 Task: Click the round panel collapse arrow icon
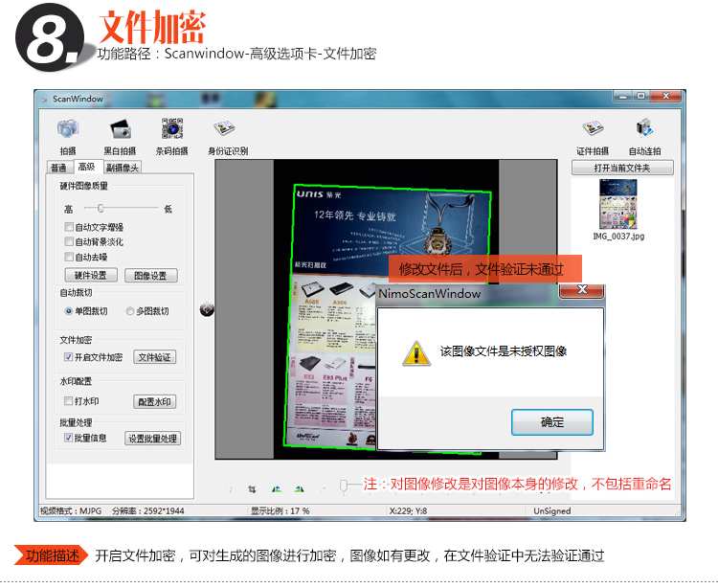[206, 308]
